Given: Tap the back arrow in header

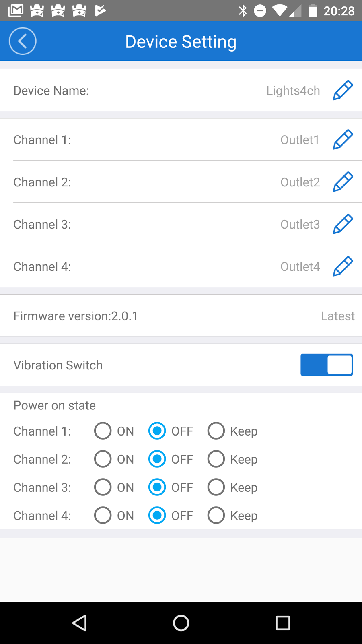Looking at the screenshot, I should coord(23,41).
